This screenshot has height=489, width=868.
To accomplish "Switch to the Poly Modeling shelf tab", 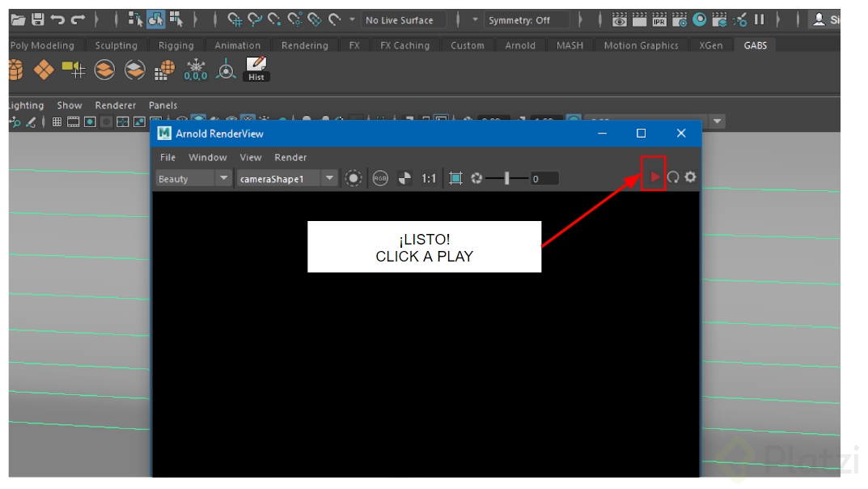I will pyautogui.click(x=42, y=45).
